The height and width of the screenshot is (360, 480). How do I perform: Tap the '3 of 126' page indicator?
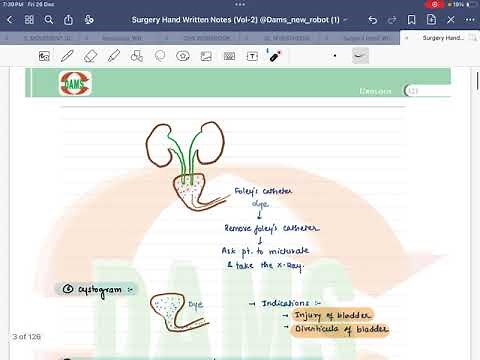[x=27, y=337]
